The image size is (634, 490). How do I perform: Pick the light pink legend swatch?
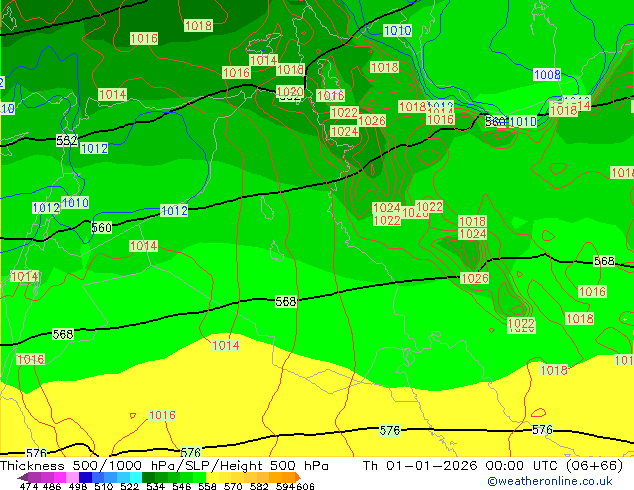tap(72, 477)
